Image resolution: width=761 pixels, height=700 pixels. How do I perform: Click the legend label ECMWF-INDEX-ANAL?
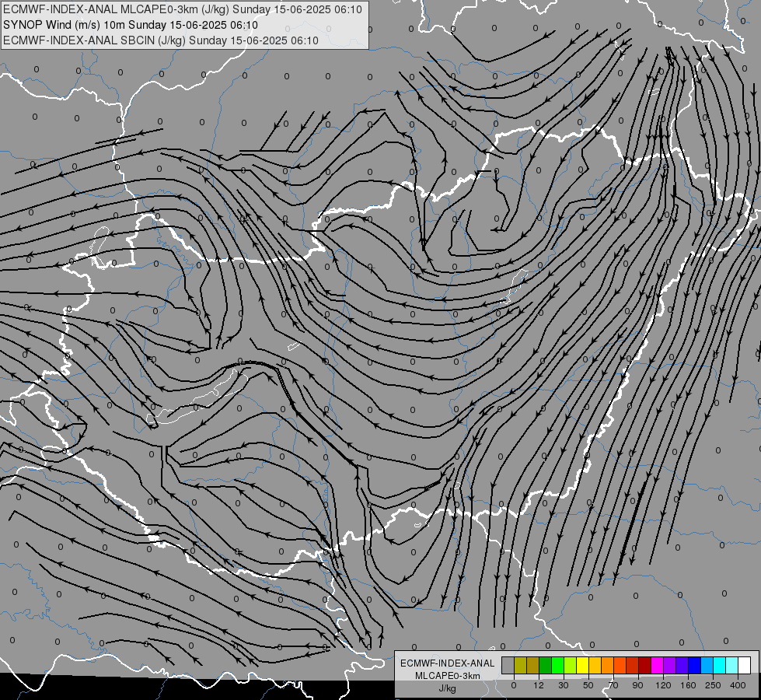pyautogui.click(x=448, y=663)
